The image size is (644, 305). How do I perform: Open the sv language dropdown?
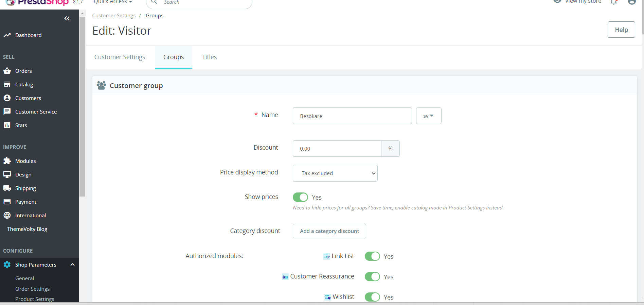pyautogui.click(x=429, y=116)
